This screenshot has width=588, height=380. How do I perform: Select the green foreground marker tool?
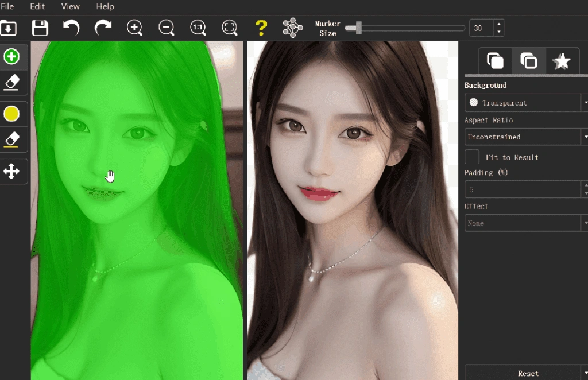click(x=11, y=56)
